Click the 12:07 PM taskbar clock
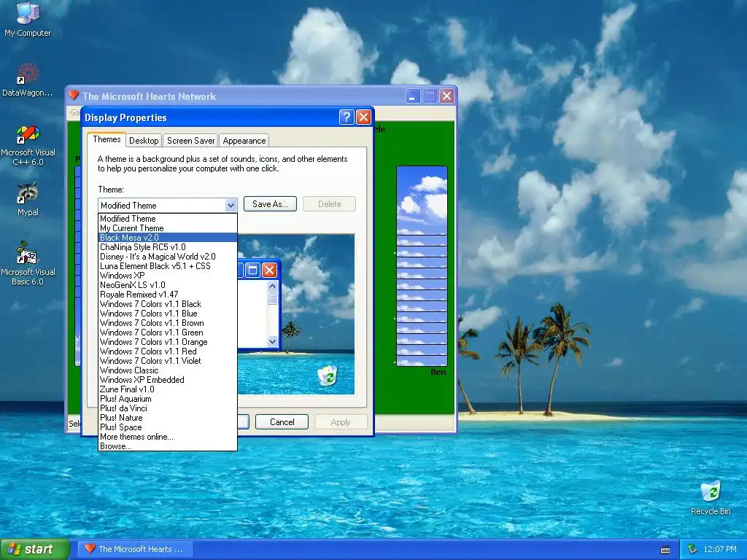The width and height of the screenshot is (747, 560). (x=720, y=549)
